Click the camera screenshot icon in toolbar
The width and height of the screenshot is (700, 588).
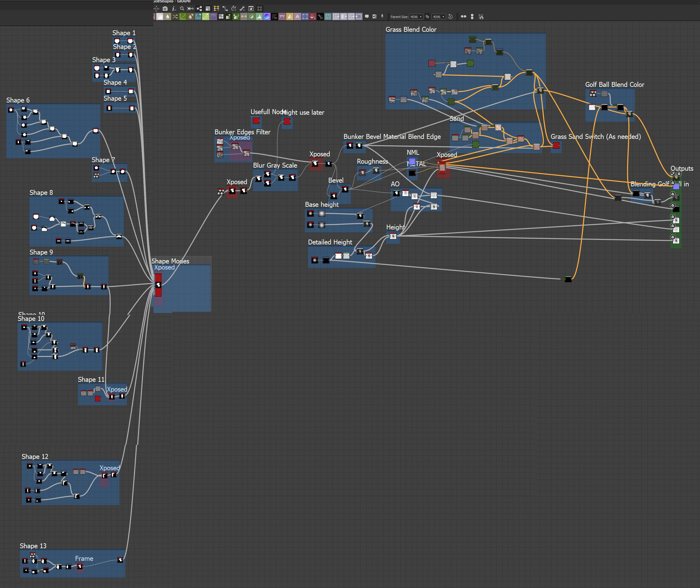coord(165,9)
